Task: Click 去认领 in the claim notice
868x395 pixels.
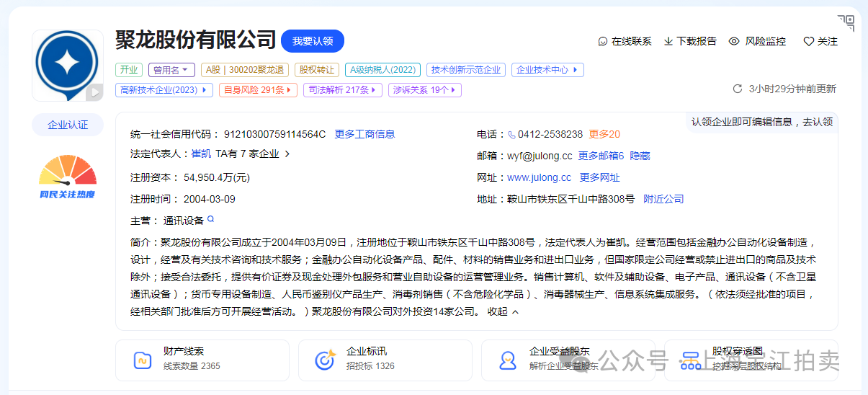Action: tap(818, 122)
